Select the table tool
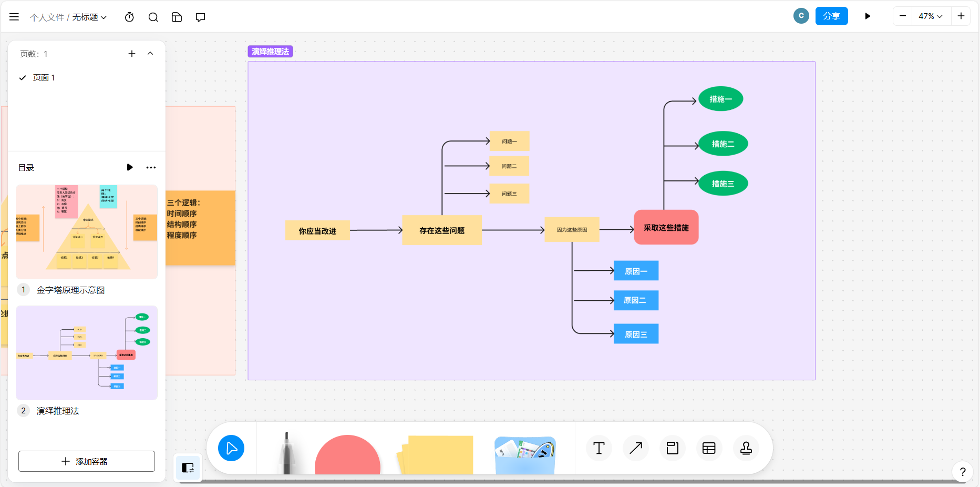 tap(709, 448)
